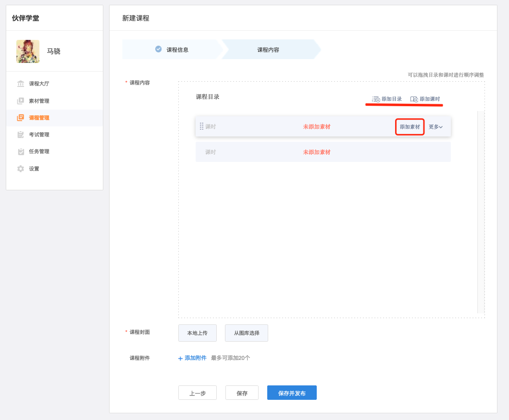
Task: Click the 考试管理 pencil icon
Action: point(21,135)
